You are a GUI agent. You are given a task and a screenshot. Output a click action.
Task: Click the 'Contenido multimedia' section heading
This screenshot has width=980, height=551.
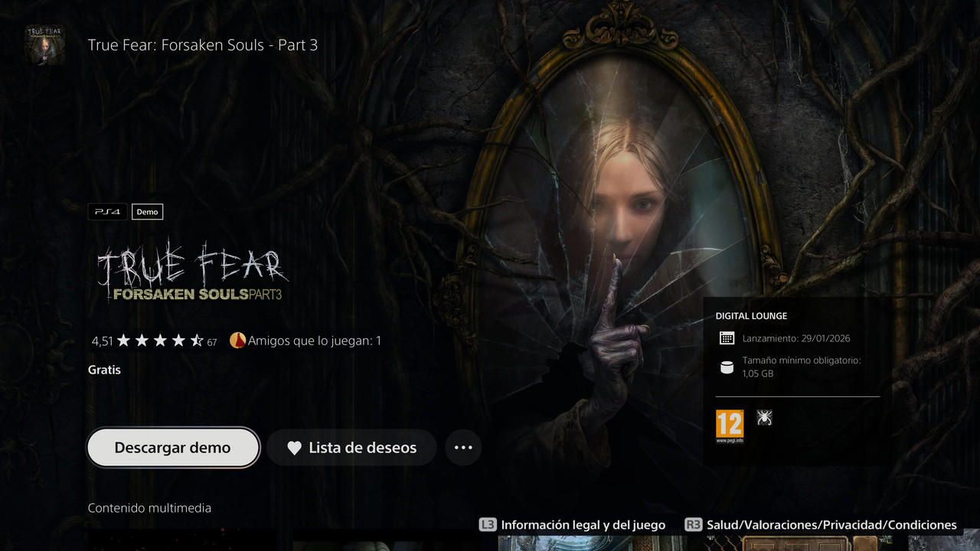coord(149,508)
